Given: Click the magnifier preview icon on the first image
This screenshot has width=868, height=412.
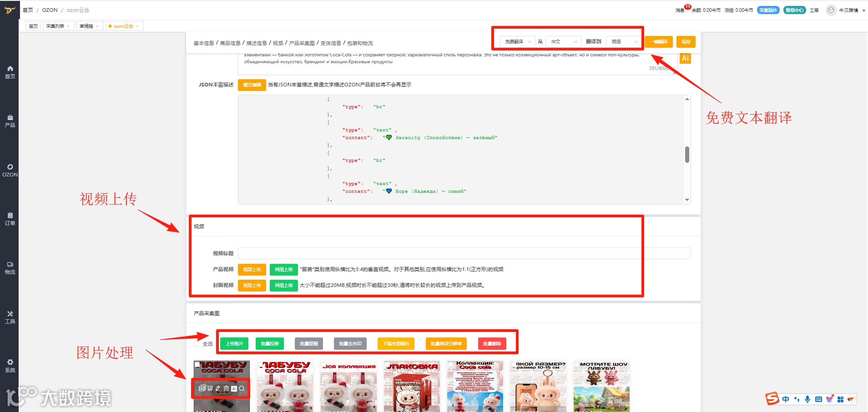Looking at the screenshot, I should tap(242, 388).
